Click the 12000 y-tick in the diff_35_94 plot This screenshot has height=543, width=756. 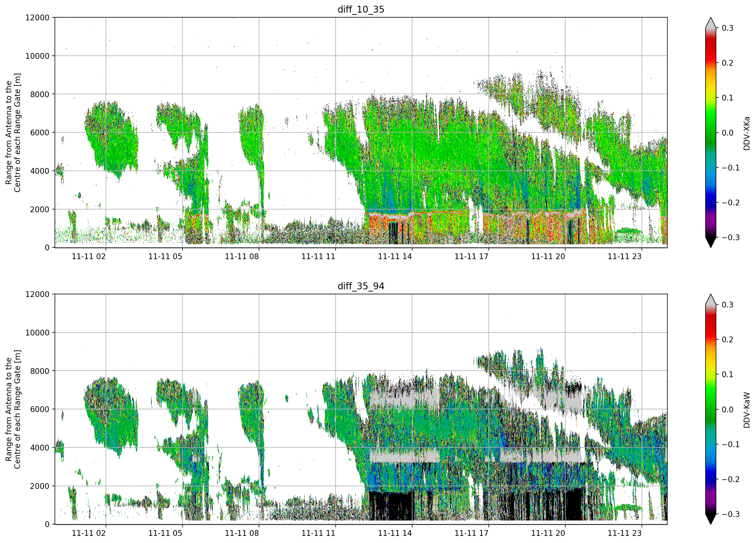[x=37, y=295]
